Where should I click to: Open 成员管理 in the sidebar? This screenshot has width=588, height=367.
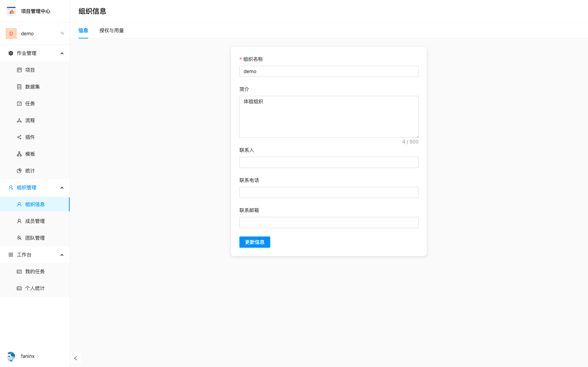tap(35, 221)
